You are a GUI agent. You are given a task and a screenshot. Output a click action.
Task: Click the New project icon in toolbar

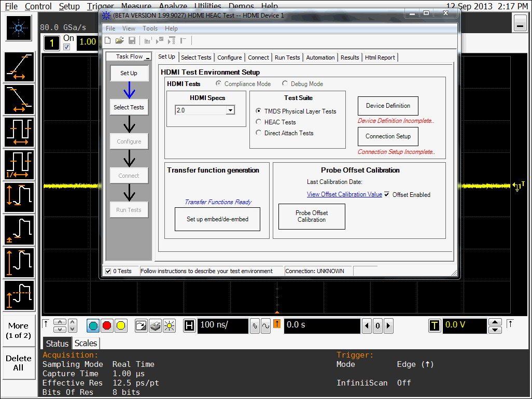point(108,40)
